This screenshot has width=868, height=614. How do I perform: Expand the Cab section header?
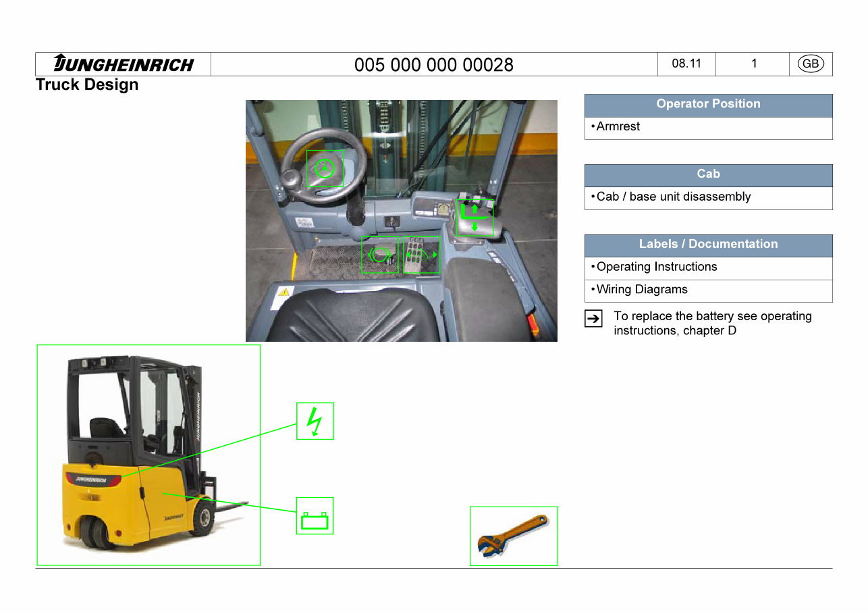point(708,174)
